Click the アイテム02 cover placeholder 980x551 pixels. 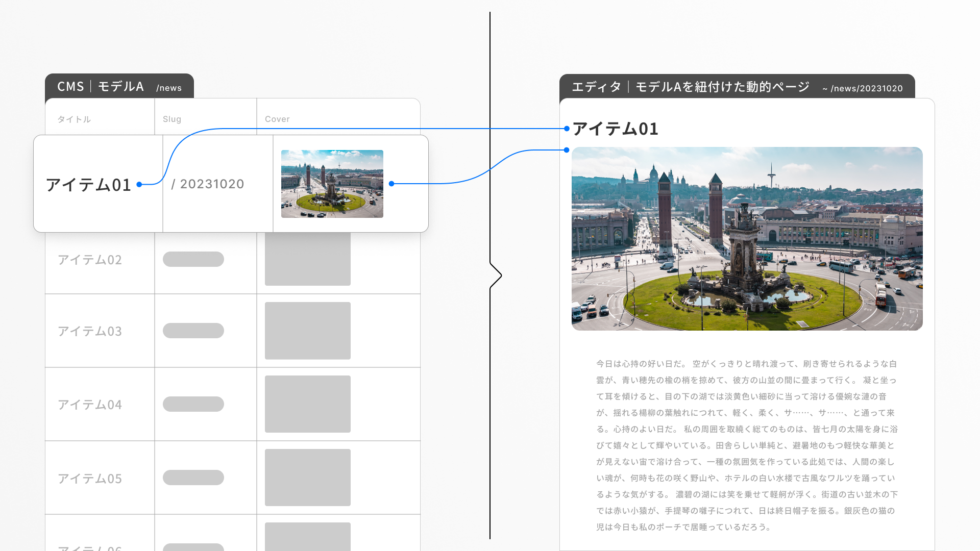tap(308, 259)
